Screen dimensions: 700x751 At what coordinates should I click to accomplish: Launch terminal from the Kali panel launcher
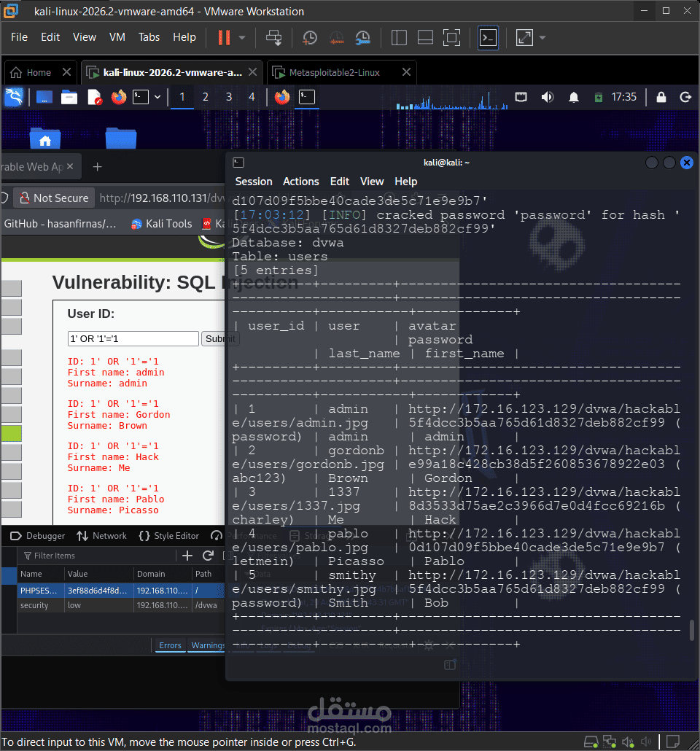pos(141,97)
